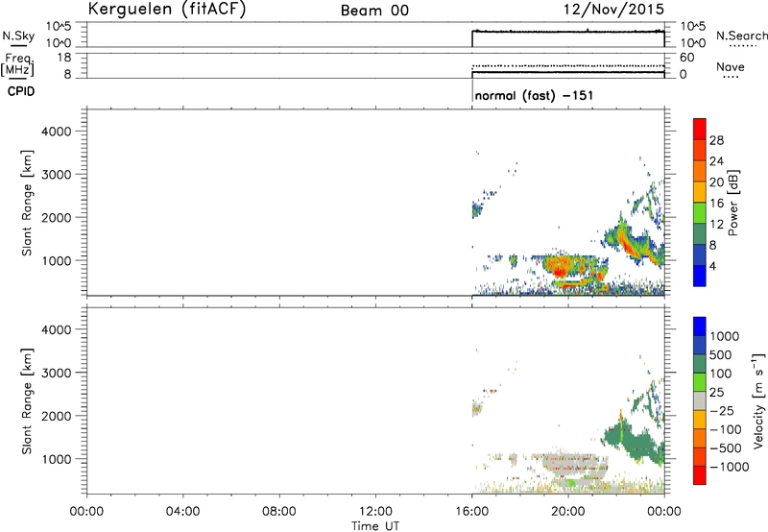The image size is (768, 532).
Task: Click the 'Kerguelen (fitACF)' title text
Action: [166, 10]
